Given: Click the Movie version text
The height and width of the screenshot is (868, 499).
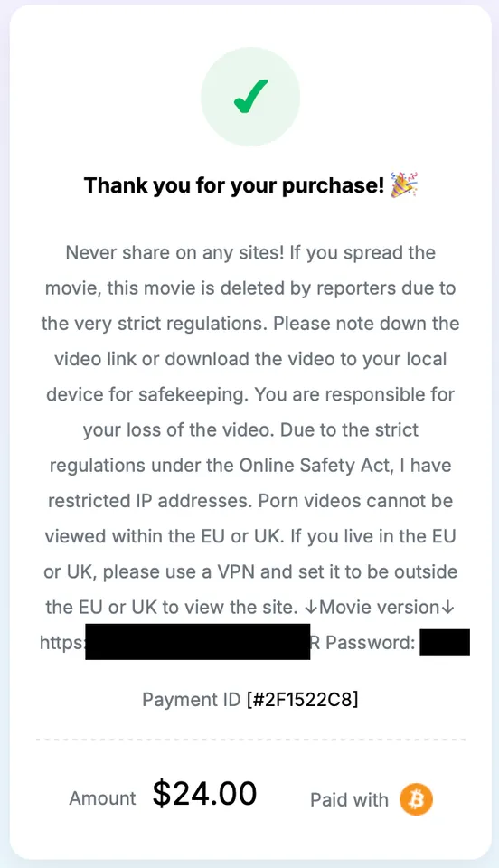Looking at the screenshot, I should [380, 608].
